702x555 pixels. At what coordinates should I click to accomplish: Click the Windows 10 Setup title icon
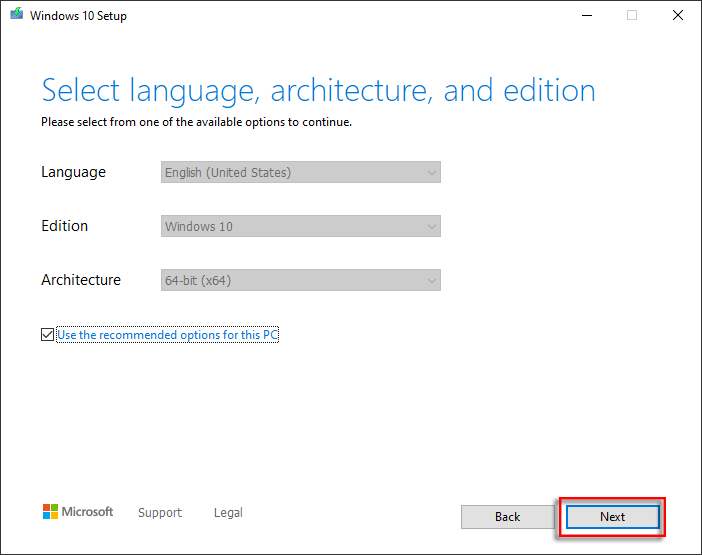(x=17, y=14)
